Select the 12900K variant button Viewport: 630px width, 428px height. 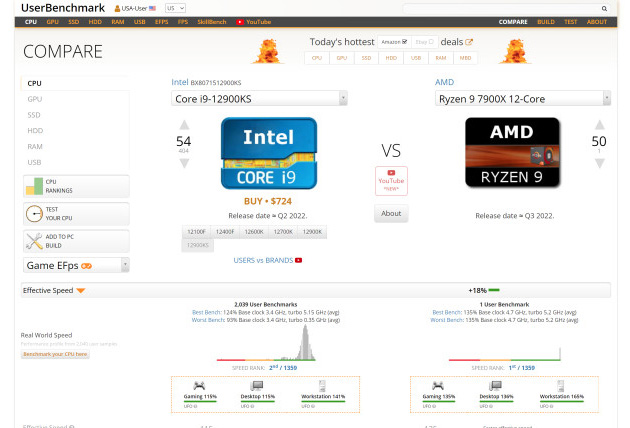click(x=312, y=232)
